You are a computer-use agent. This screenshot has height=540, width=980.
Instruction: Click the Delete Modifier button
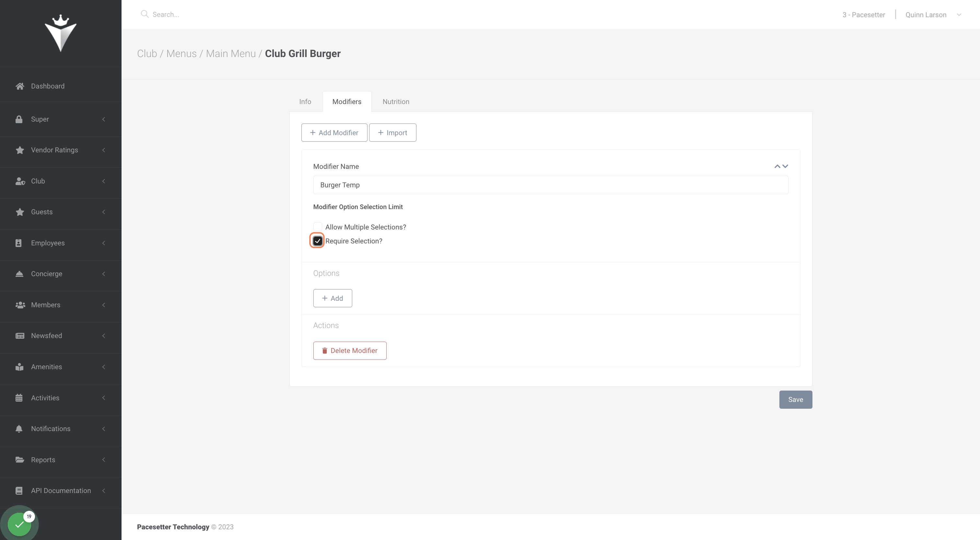pos(350,350)
